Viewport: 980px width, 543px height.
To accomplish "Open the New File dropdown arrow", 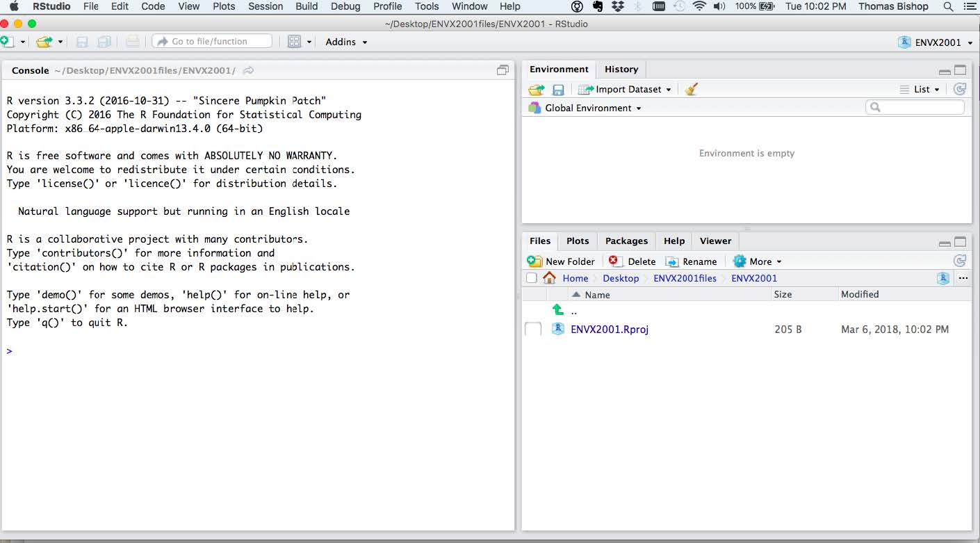I will point(23,42).
